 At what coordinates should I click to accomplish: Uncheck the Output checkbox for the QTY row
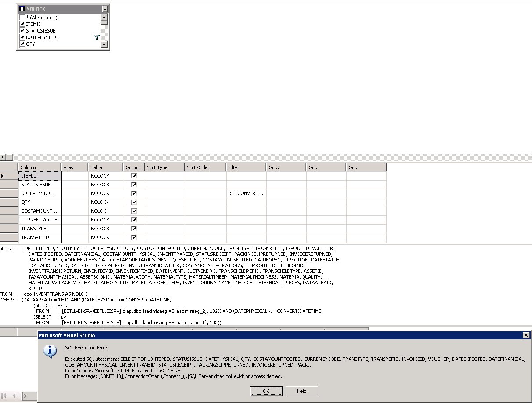[x=134, y=202]
